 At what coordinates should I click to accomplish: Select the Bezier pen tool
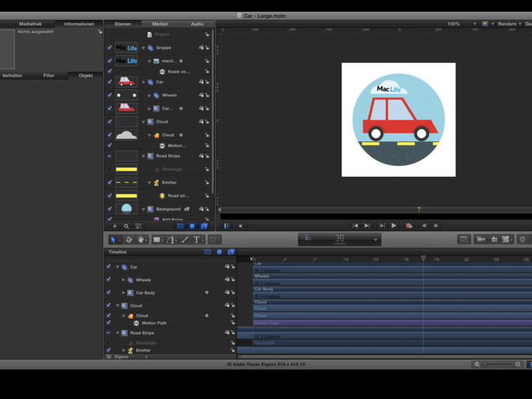point(171,240)
